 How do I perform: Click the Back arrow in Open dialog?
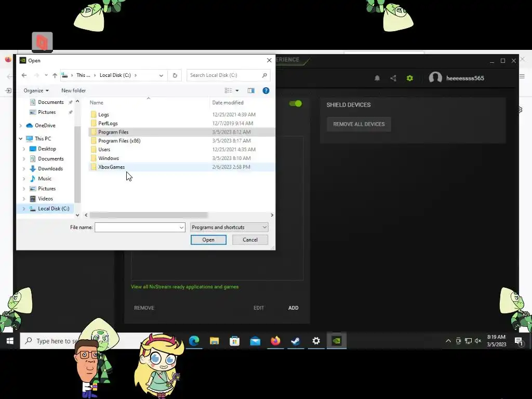[x=24, y=75]
